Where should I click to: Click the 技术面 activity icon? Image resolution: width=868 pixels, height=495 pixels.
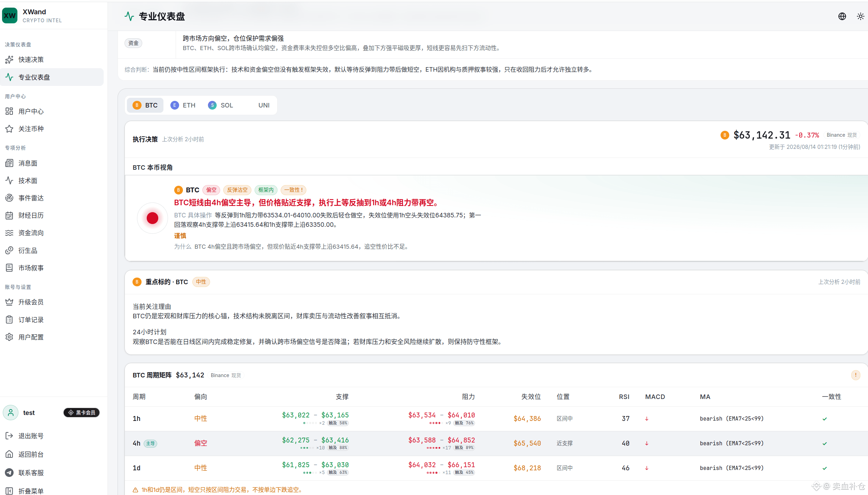(x=9, y=181)
